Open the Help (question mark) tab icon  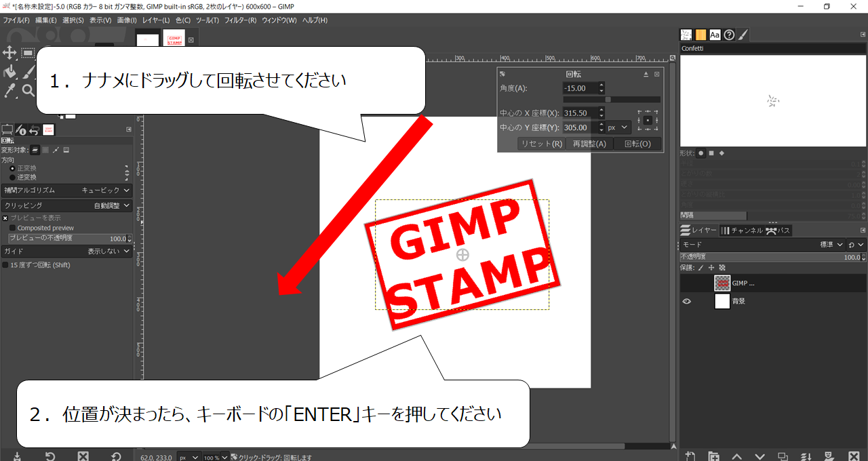click(x=729, y=35)
